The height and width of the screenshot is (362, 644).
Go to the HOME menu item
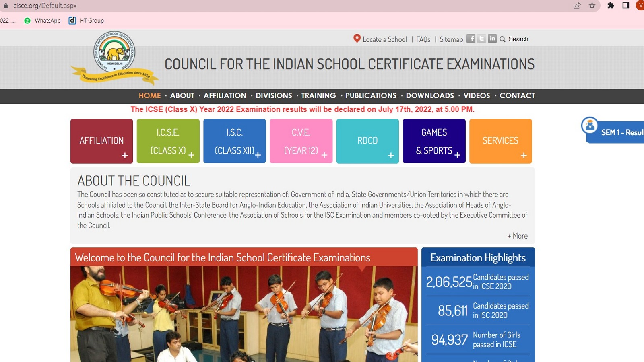click(x=150, y=96)
